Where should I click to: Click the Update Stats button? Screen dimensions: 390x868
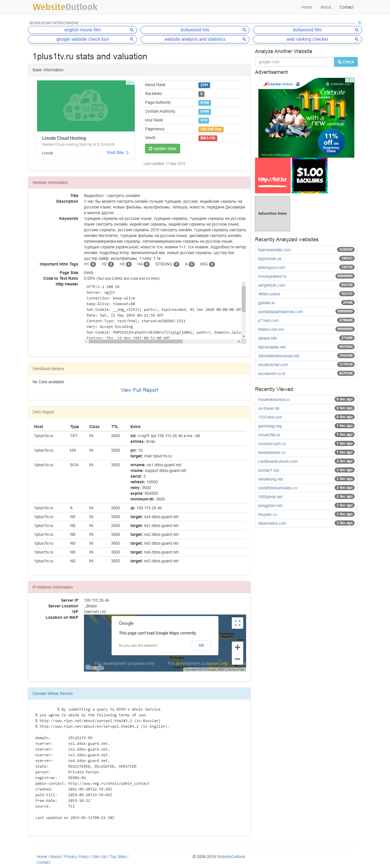[x=162, y=149]
